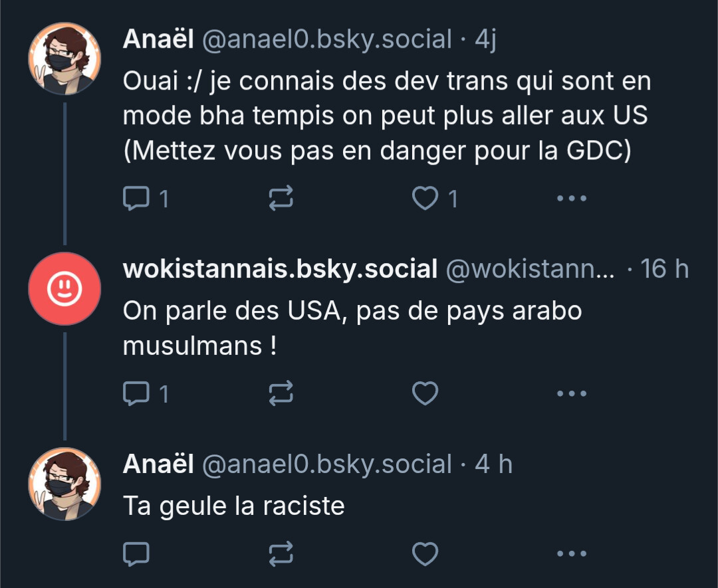Like the wokistannais post
718x588 pixels.
425,393
